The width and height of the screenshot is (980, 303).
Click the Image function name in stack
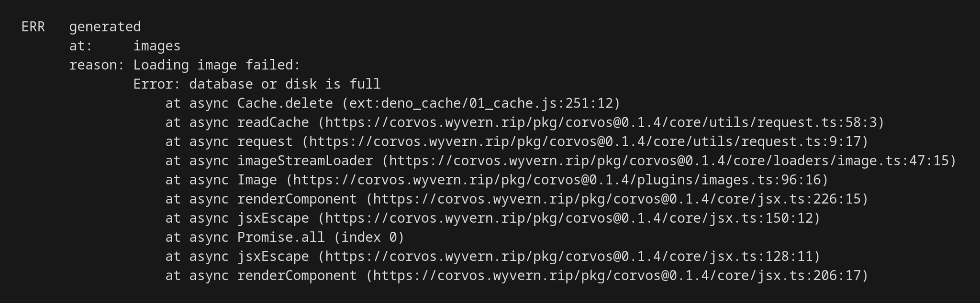[x=257, y=180]
